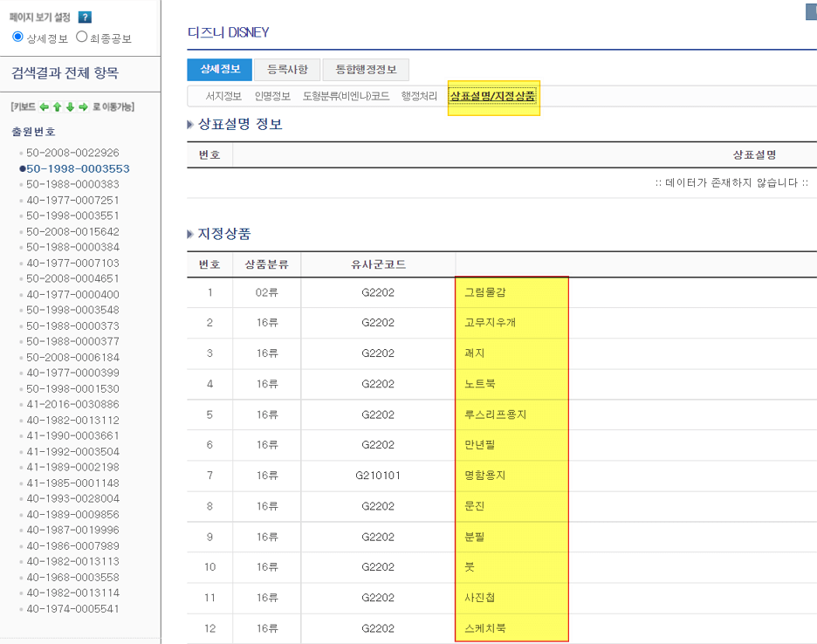The height and width of the screenshot is (644, 817).
Task: Open application number 41-1990-0003661
Action: pyautogui.click(x=72, y=435)
